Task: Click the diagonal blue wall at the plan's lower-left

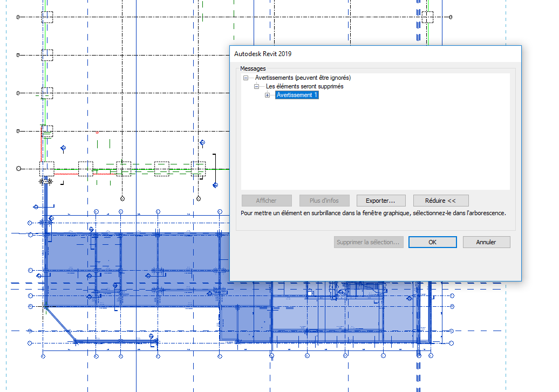Action: point(61,325)
